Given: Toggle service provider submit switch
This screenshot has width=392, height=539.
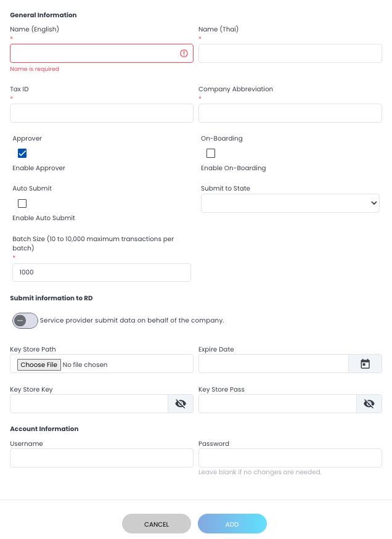Looking at the screenshot, I should click(25, 321).
